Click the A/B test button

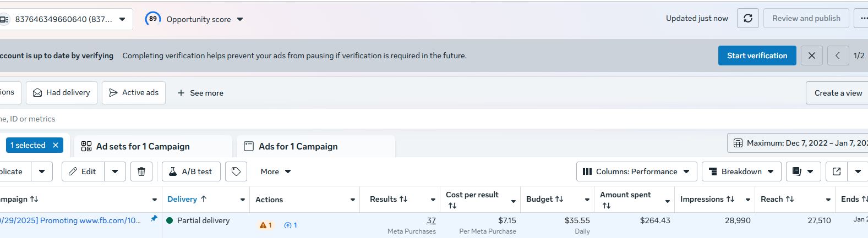[x=190, y=171]
